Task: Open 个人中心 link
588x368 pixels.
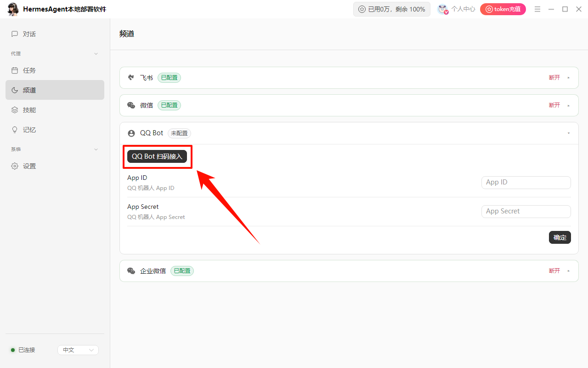Action: 463,9
